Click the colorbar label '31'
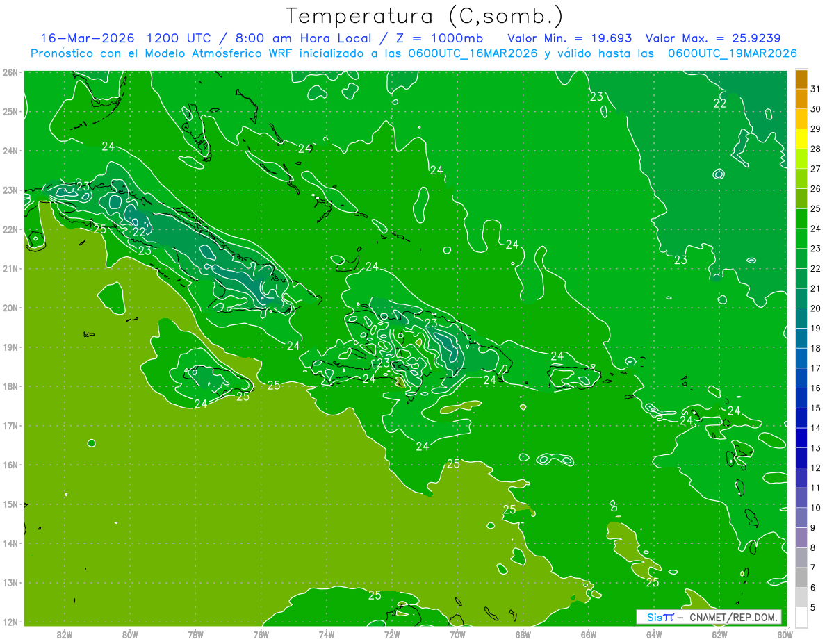The width and height of the screenshot is (834, 644). pyautogui.click(x=815, y=89)
